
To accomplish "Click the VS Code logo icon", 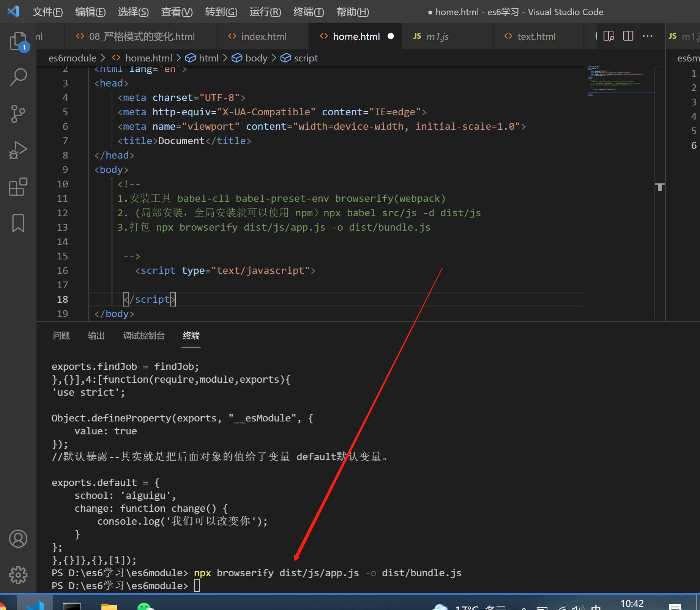I will pos(13,11).
